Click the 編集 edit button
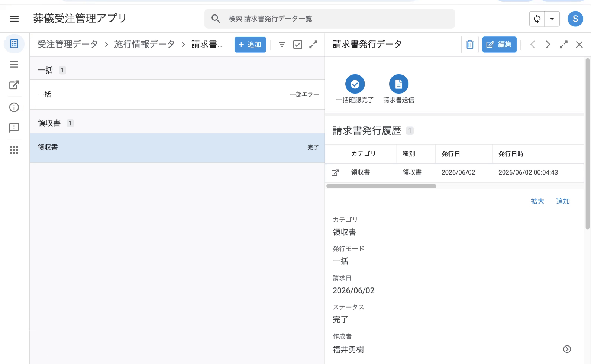591x364 pixels. point(499,45)
